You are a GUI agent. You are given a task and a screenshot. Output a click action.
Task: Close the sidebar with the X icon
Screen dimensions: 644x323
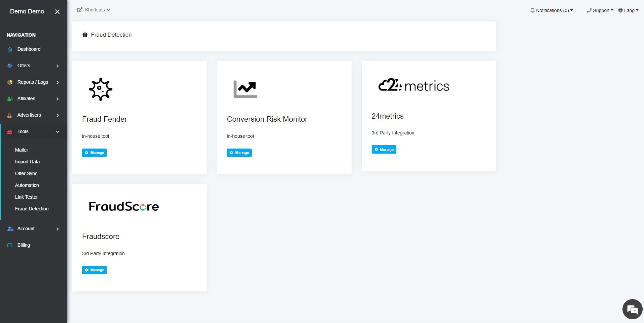57,12
